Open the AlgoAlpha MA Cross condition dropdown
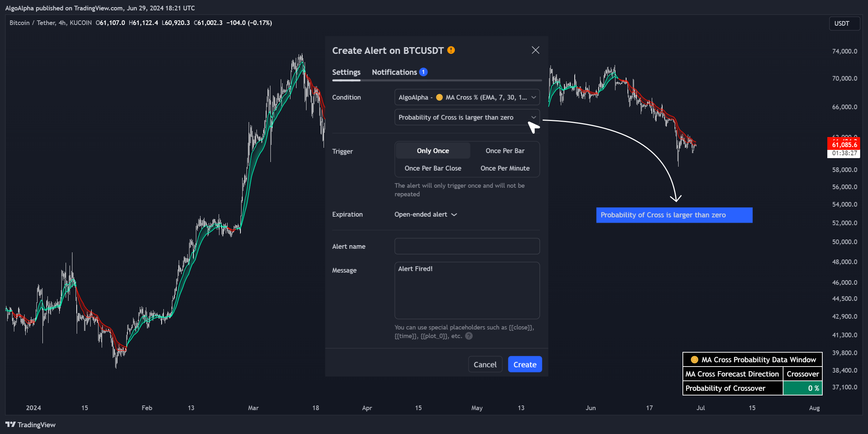The height and width of the screenshot is (434, 868). (x=467, y=97)
